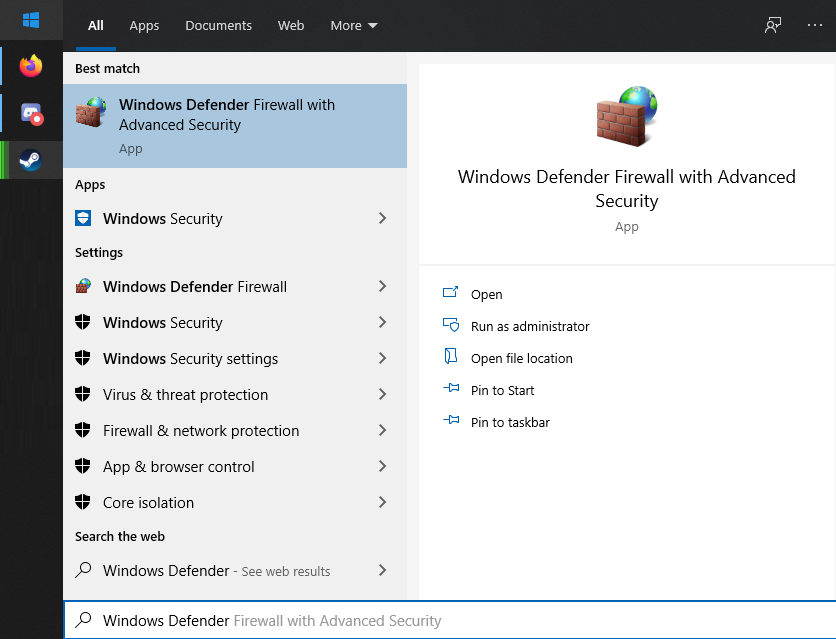Click the large firewall brick icon in preview
The width and height of the screenshot is (836, 639).
click(626, 117)
